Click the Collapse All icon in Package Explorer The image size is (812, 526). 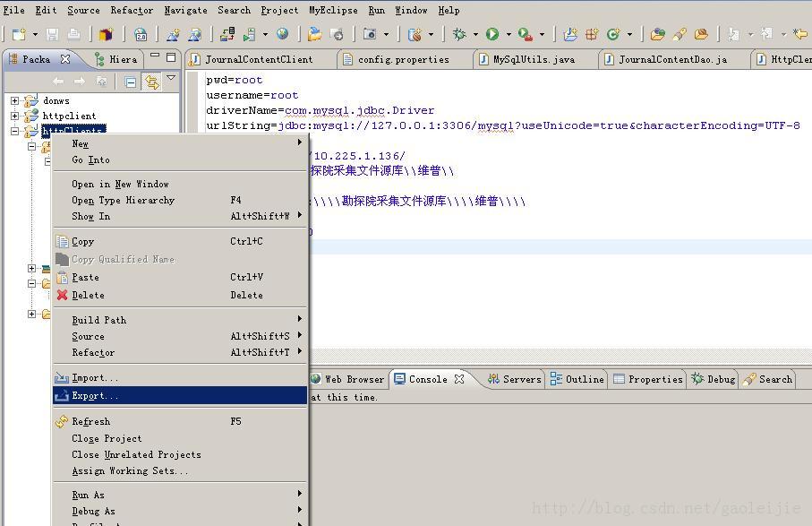click(131, 82)
